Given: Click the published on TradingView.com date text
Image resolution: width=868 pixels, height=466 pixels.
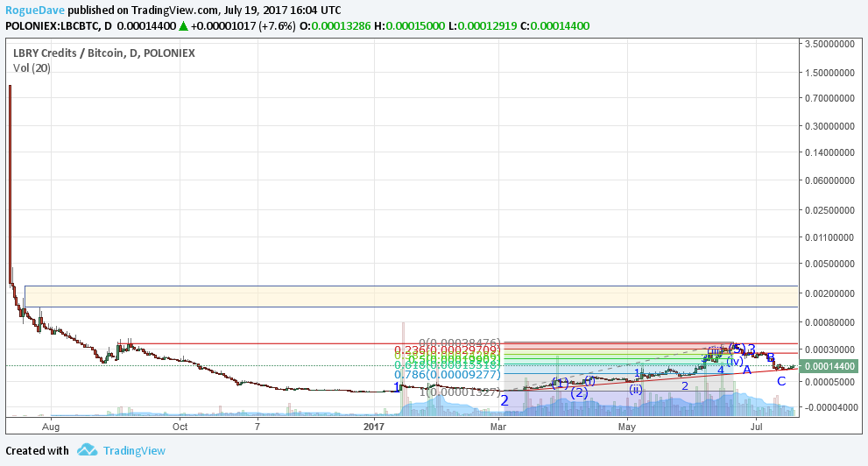Looking at the screenshot, I should pyautogui.click(x=205, y=10).
